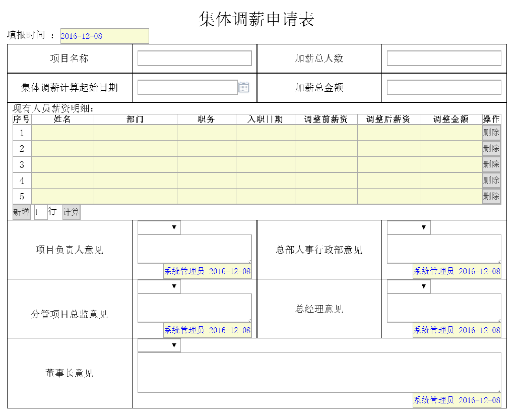Click the 入职日期 cell in row 2
Screen dimensions: 516x420
(x=266, y=148)
